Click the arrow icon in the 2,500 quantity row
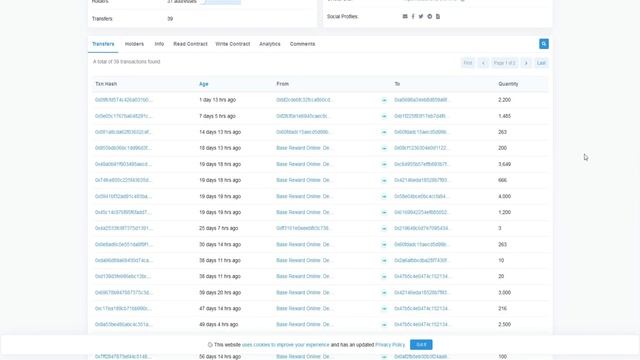 [x=384, y=325]
